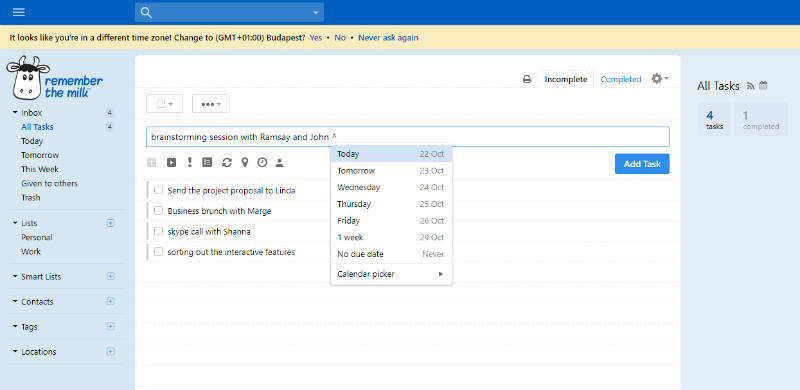Set a time estimate with the clock icon
800x390 pixels.
(262, 162)
